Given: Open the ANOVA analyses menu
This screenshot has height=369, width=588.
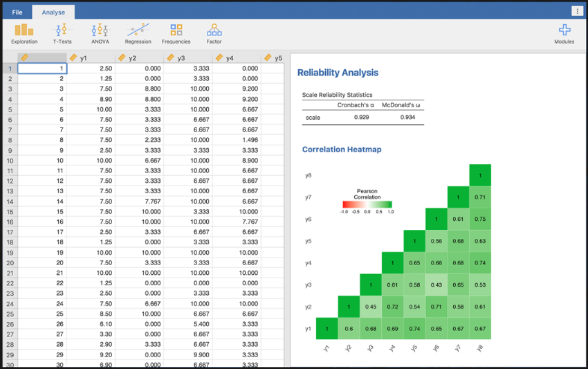Looking at the screenshot, I should tap(100, 34).
